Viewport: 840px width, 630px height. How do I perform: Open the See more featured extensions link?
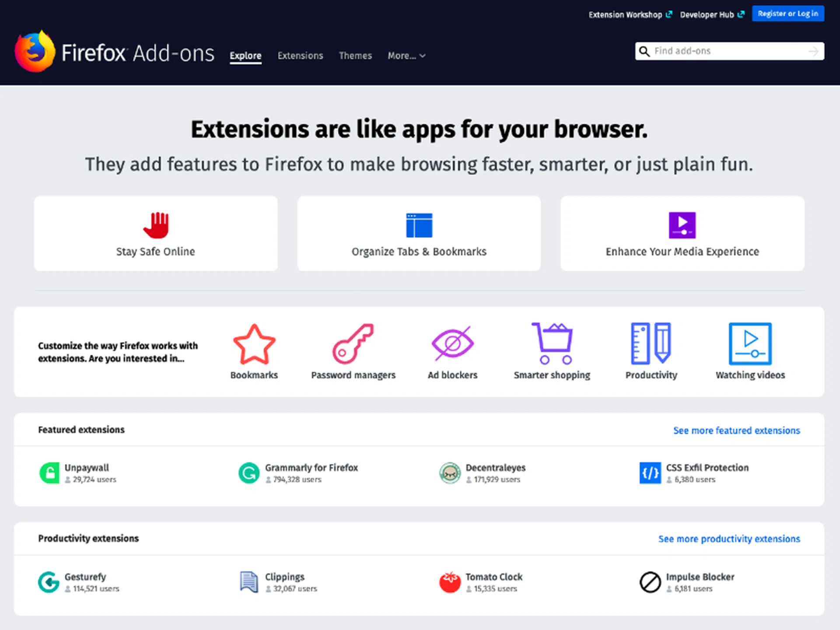[736, 430]
